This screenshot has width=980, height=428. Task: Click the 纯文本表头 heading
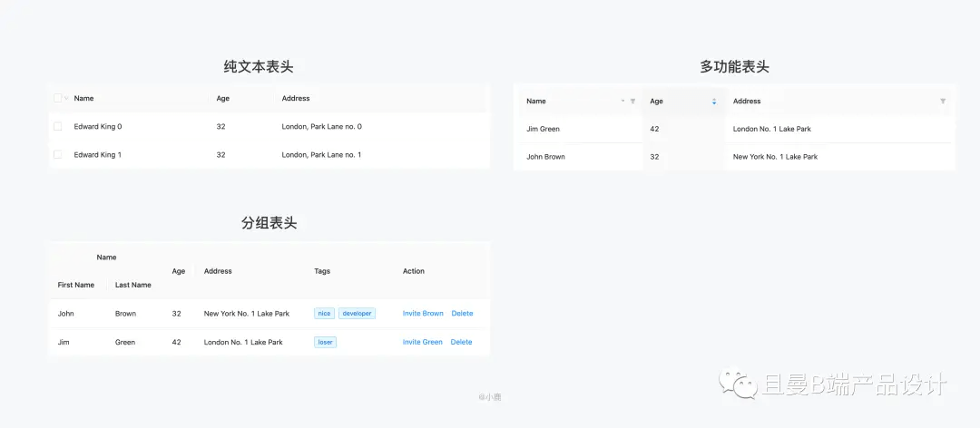[x=259, y=67]
